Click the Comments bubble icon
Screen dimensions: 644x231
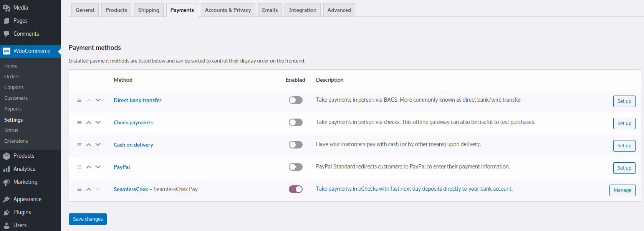(7, 34)
